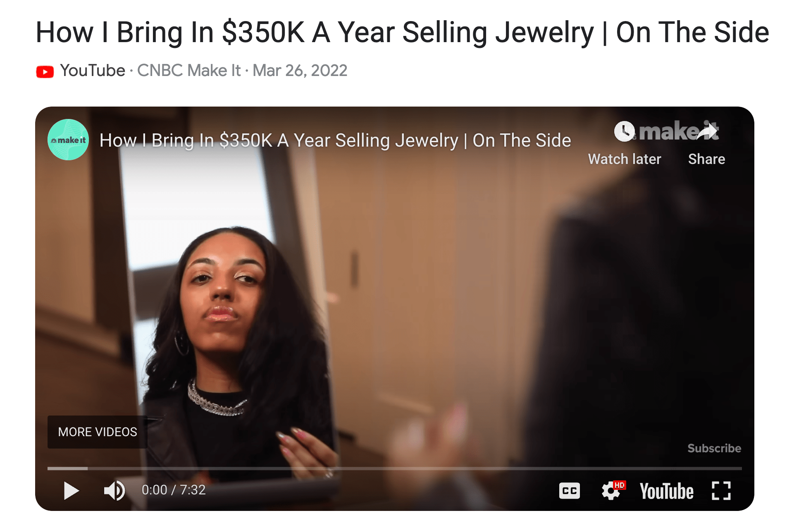The image size is (787, 532).
Task: Open the video title link inside the player
Action: point(335,140)
